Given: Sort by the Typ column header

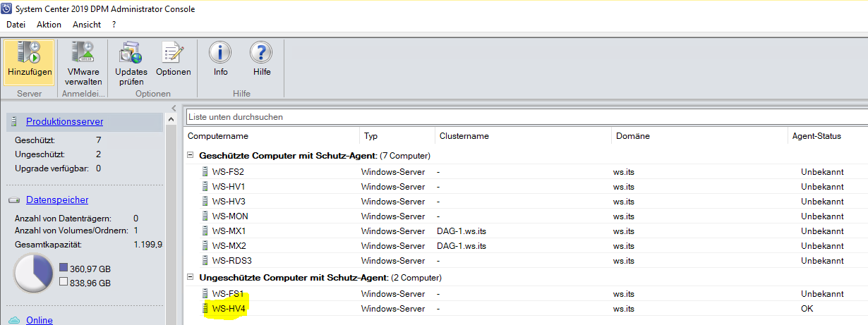Looking at the screenshot, I should (x=397, y=136).
